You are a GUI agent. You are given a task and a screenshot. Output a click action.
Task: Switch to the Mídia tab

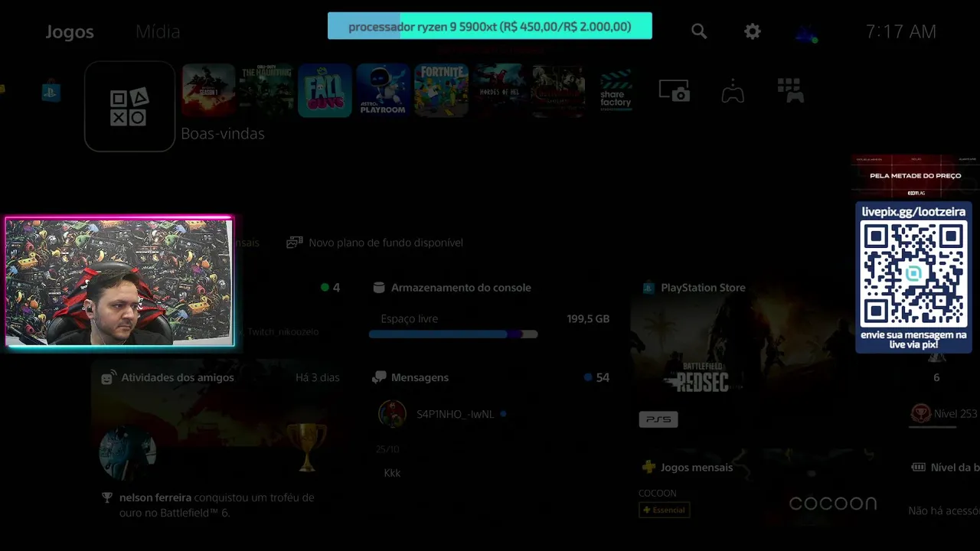(158, 31)
